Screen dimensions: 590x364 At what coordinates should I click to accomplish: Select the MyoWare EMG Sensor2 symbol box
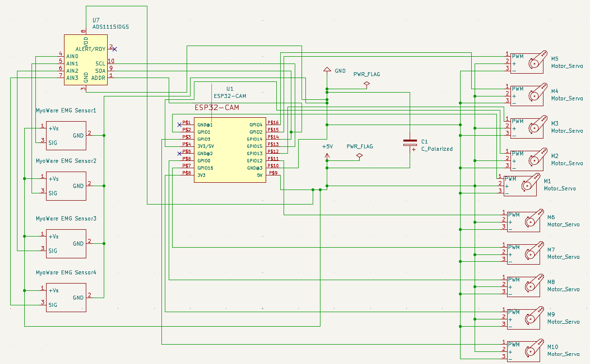pos(66,186)
